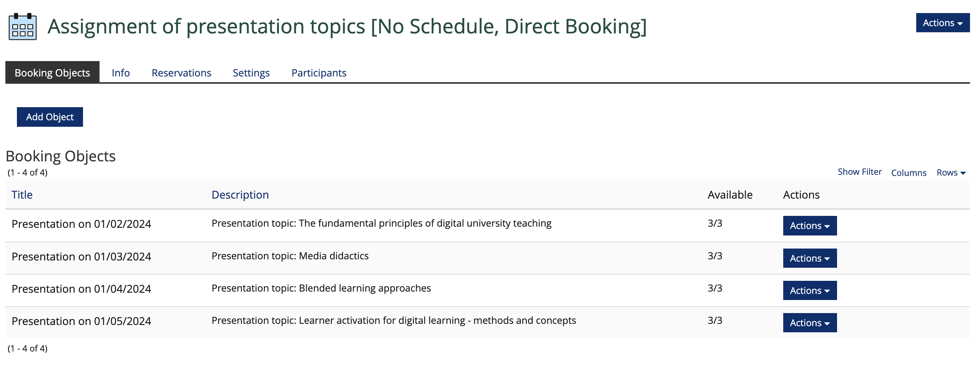Screen dimensions: 980x378
Task: Open Actions for Presentation on 01/02/2024
Action: (x=809, y=225)
